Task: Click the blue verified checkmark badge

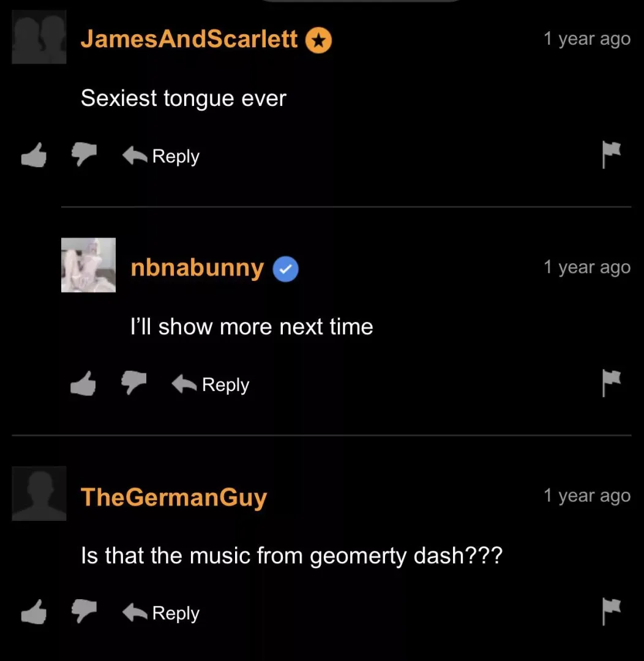Action: coord(285,269)
